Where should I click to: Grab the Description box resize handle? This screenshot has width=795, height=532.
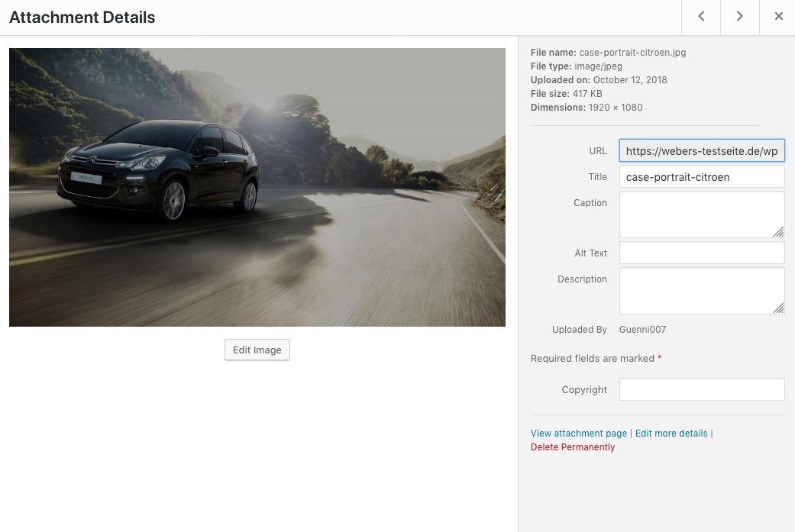pos(778,308)
